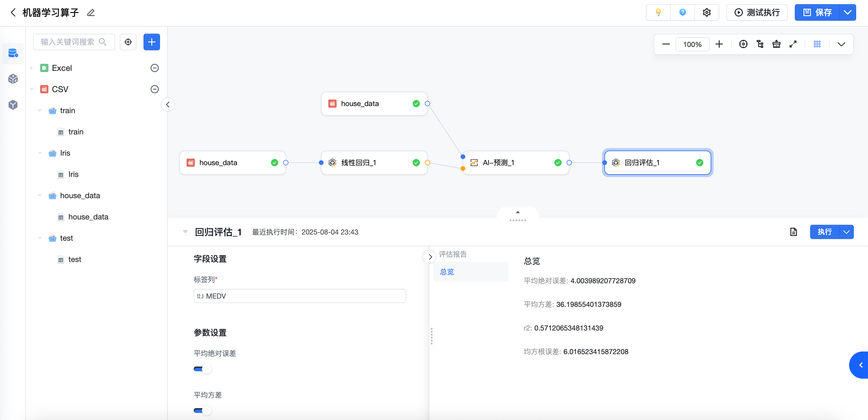Toggle the 平均绝对误差 switch
The height and width of the screenshot is (420, 868).
click(x=202, y=369)
